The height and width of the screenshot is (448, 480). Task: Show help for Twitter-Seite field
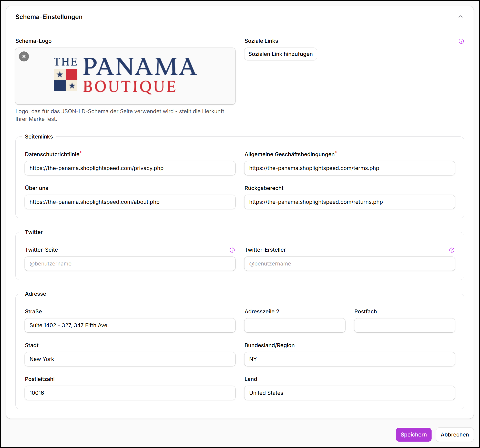click(x=232, y=250)
